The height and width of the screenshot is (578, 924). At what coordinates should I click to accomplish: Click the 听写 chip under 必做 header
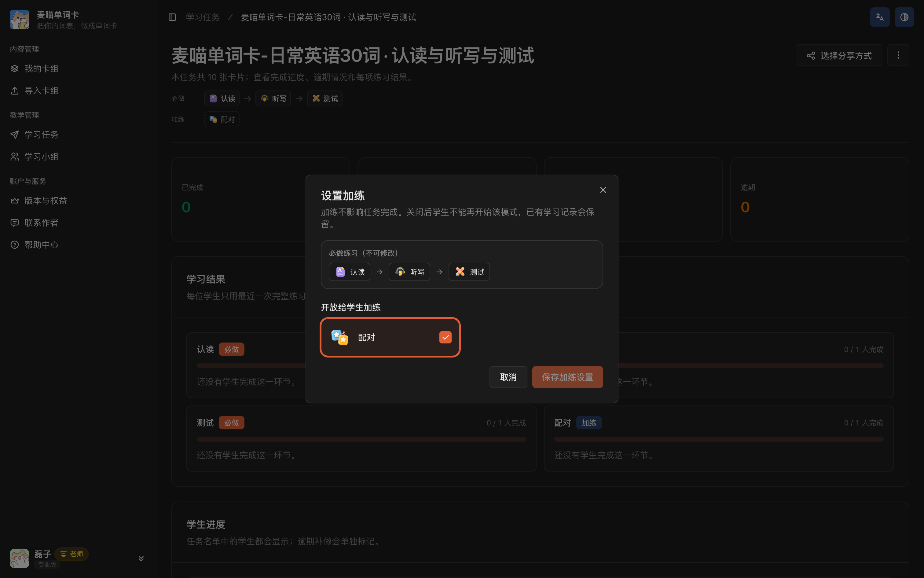click(x=273, y=98)
